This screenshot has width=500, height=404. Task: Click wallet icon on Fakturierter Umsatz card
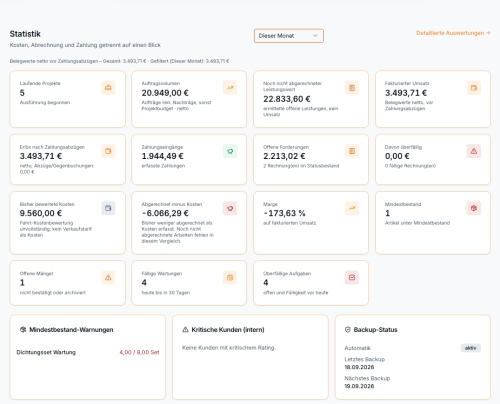pyautogui.click(x=474, y=88)
